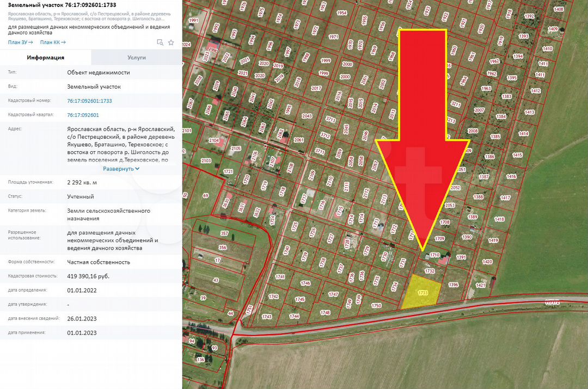Select parcel 1743 on the map
This screenshot has width=588, height=389.
point(267,316)
